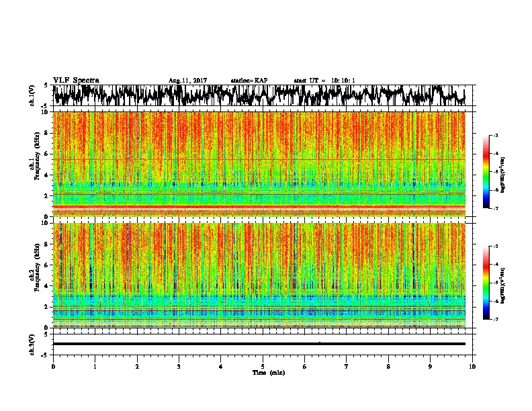532x411 pixels.
Task: Select the date text "Aug.11, 2017"
Action: tap(187, 81)
